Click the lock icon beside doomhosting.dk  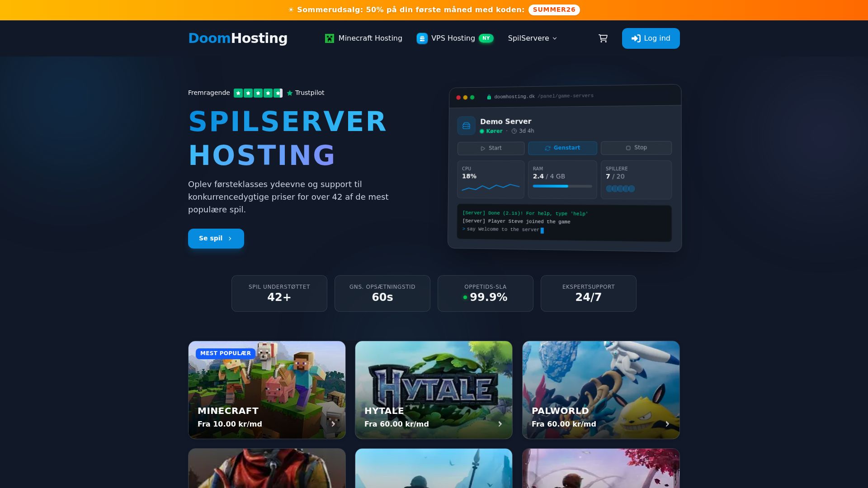tap(489, 97)
